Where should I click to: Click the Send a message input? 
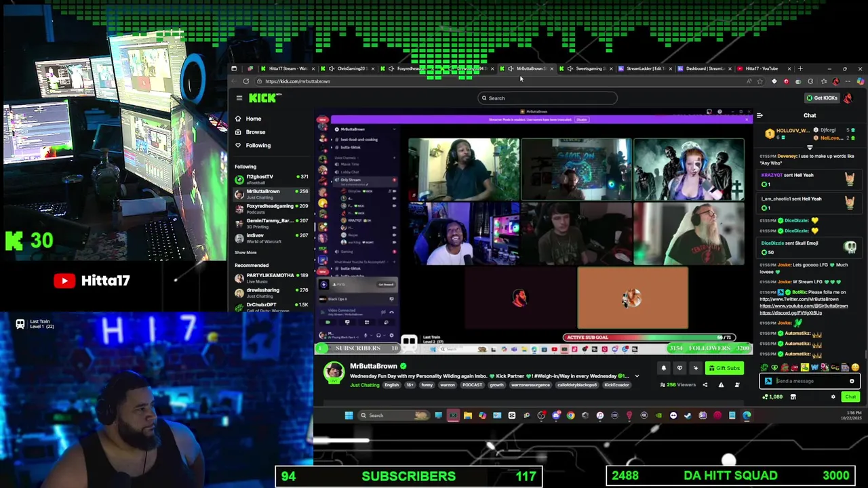[x=809, y=381]
